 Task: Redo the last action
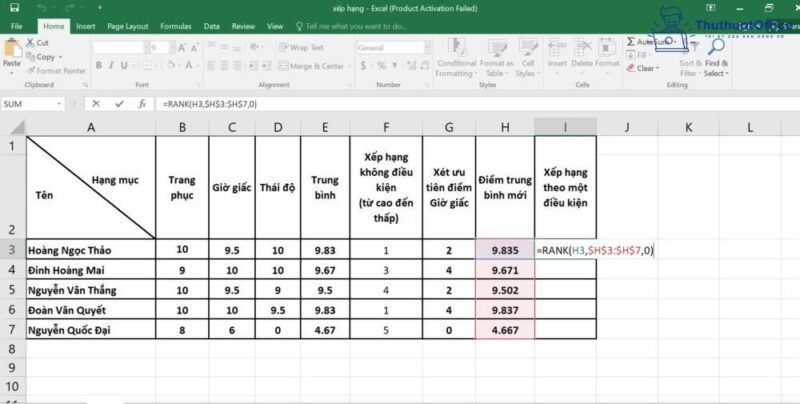click(69, 8)
